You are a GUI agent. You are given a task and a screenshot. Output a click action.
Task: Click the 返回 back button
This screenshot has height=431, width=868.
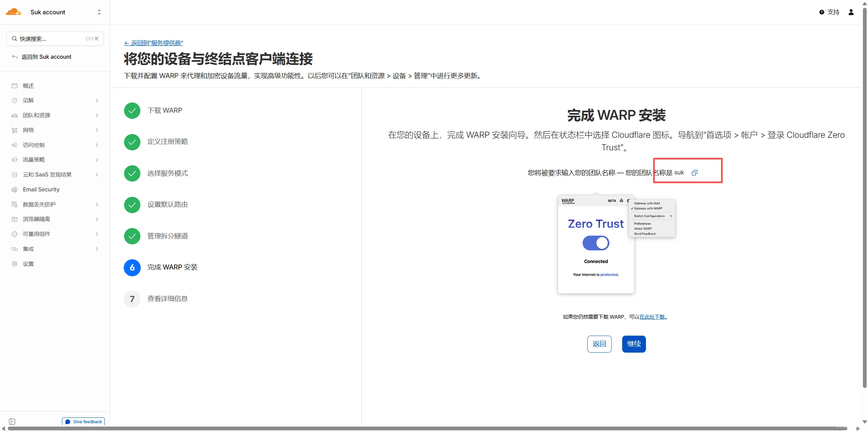[599, 344]
